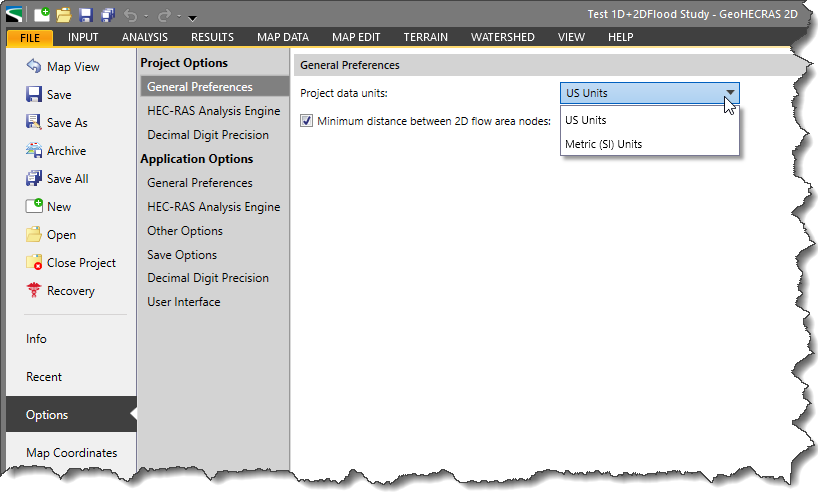Select HEC-RAS Analysis Engine under Application Options
This screenshot has height=492, width=818.
pyautogui.click(x=214, y=207)
